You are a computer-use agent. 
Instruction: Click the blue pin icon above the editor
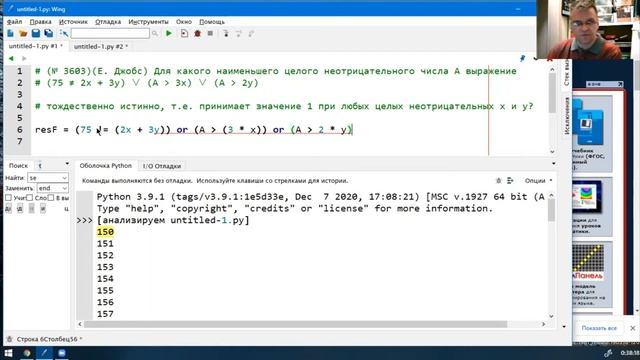click(522, 59)
